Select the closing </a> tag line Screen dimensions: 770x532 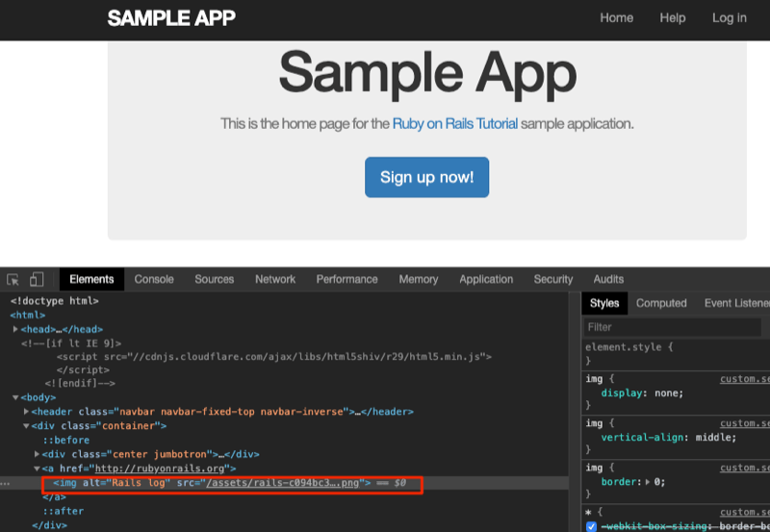point(54,497)
